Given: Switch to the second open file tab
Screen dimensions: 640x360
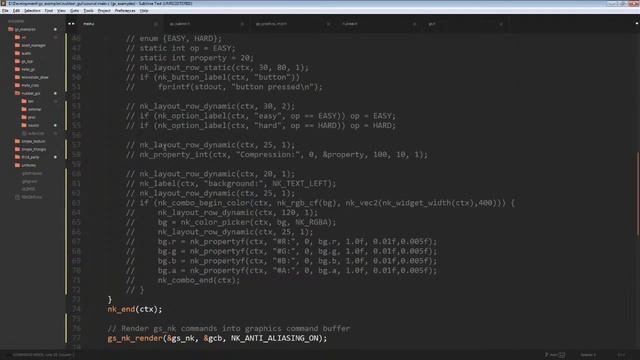Looking at the screenshot, I should click(x=180, y=24).
